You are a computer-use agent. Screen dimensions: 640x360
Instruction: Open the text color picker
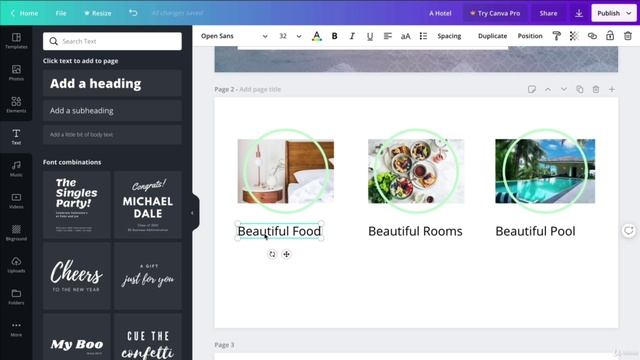click(316, 36)
